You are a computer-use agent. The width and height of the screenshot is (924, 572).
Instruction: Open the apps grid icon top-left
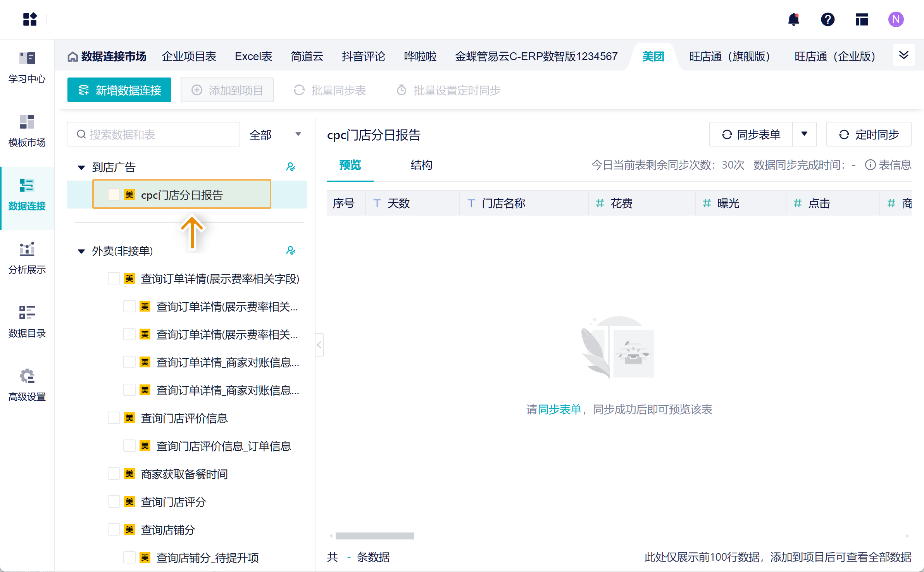[x=30, y=19]
